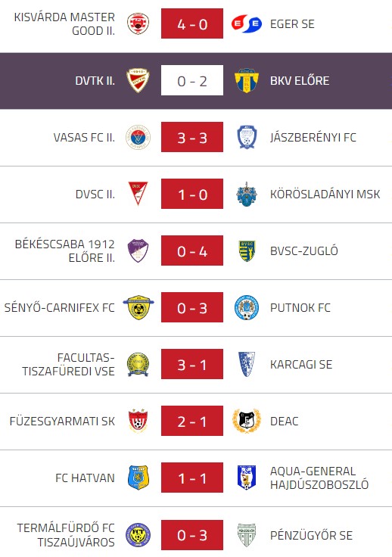Click the Pénzügyőr SE team name

[311, 535]
